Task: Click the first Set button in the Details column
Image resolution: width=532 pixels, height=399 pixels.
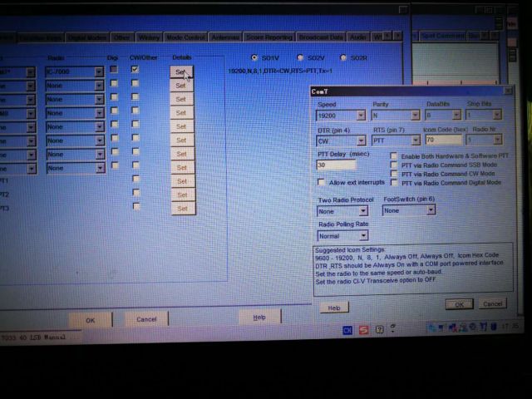Action: (181, 72)
